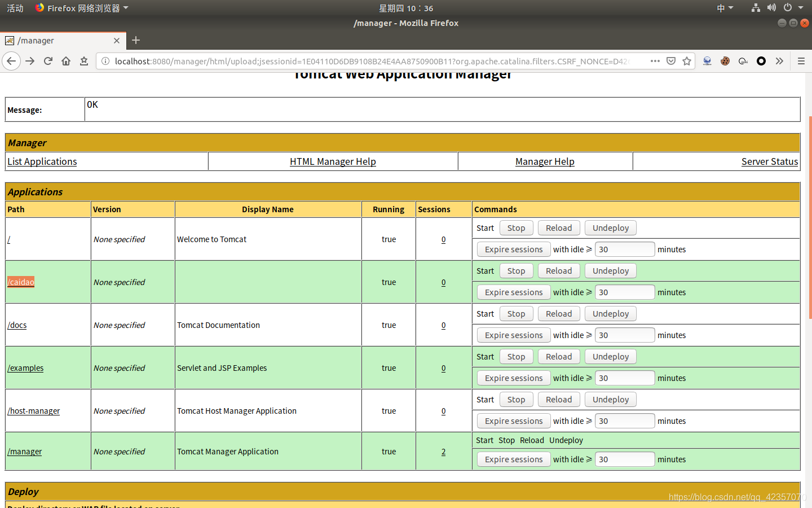812x508 pixels.
Task: Undeploy the /docs application
Action: click(611, 314)
